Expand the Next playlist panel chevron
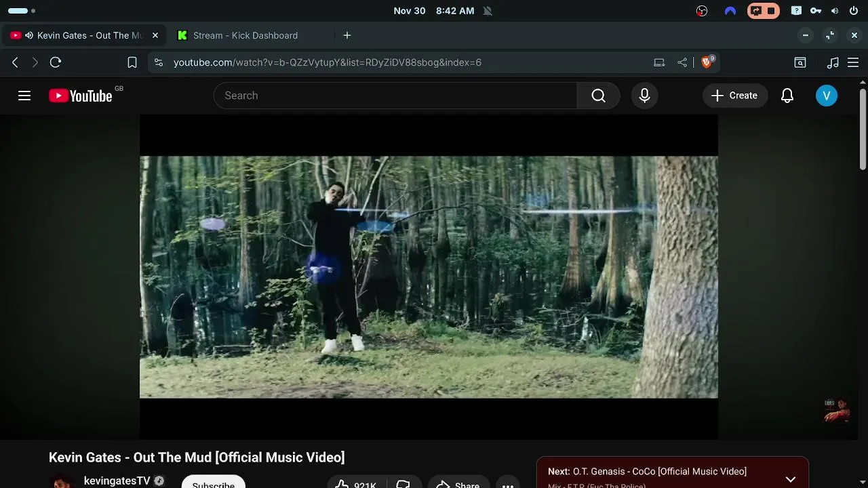The image size is (868, 488). 791,479
